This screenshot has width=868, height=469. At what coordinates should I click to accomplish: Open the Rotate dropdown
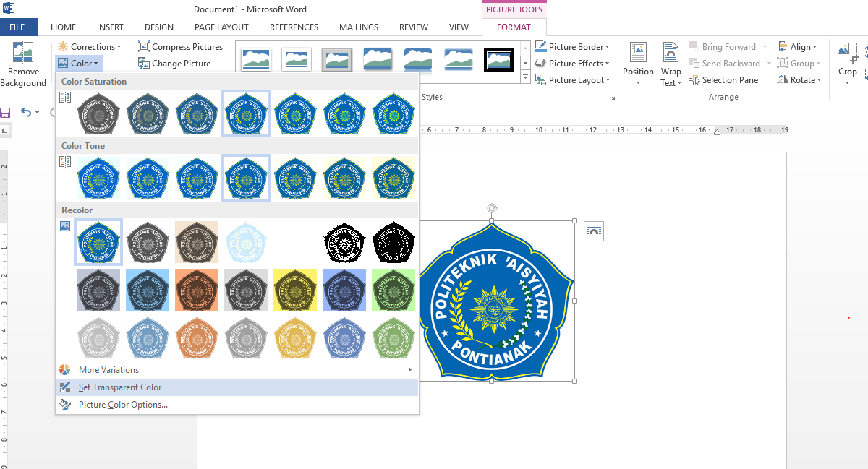click(x=799, y=80)
